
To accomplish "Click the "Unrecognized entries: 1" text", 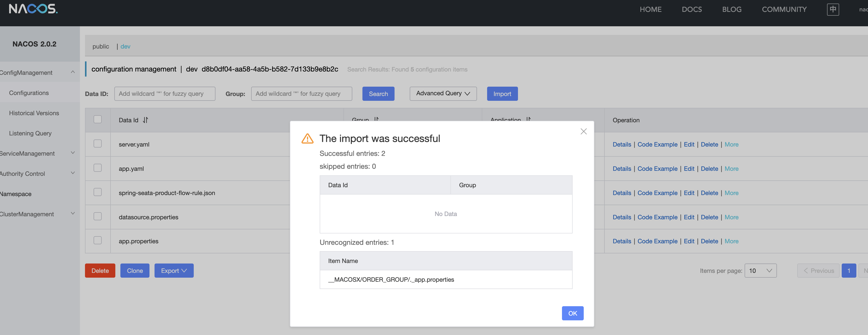I will point(357,243).
